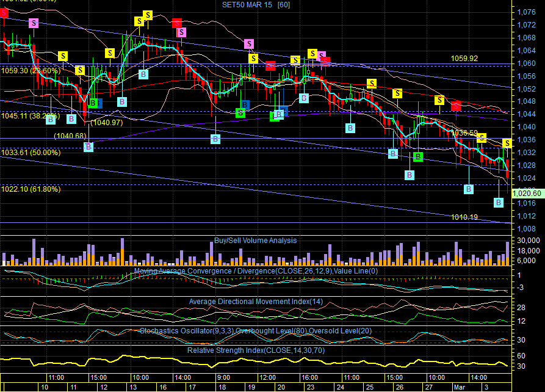This screenshot has height=392, width=545.
Task: Pick the cyan B marker on the 13th
Action: tap(143, 74)
